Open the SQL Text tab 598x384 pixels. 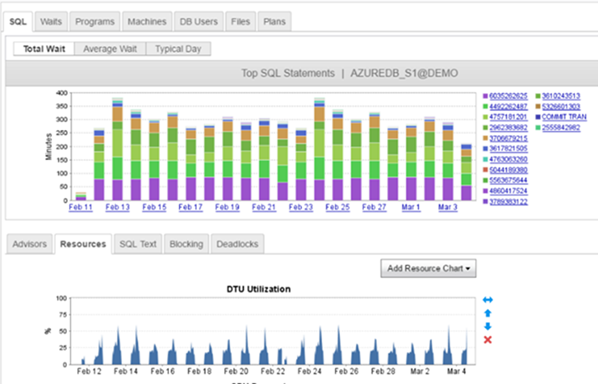click(138, 244)
